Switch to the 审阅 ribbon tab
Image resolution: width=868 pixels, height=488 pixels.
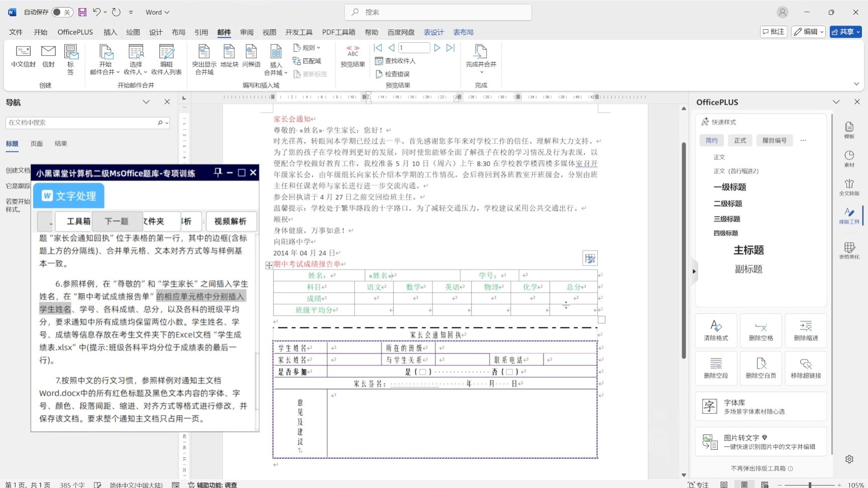246,32
